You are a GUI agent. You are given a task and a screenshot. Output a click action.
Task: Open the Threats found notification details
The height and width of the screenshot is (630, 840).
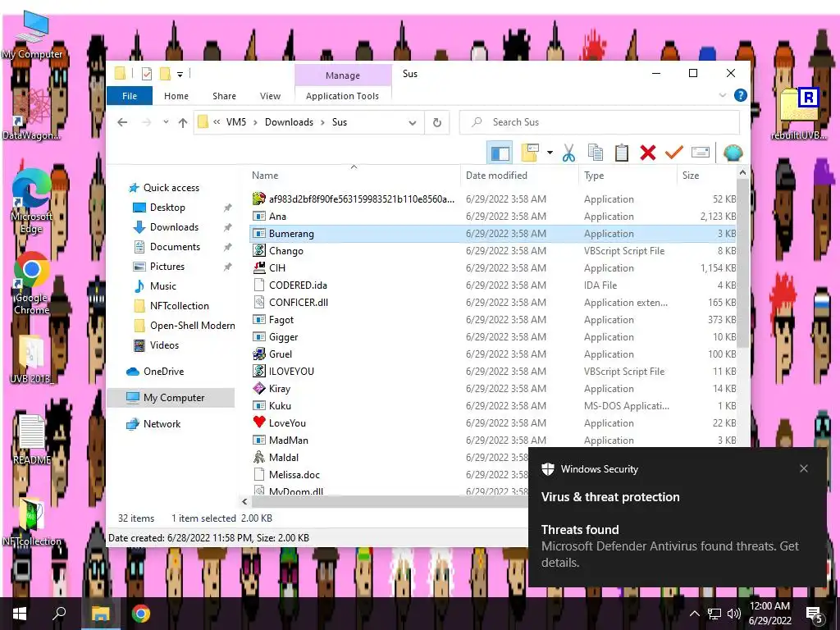point(677,546)
